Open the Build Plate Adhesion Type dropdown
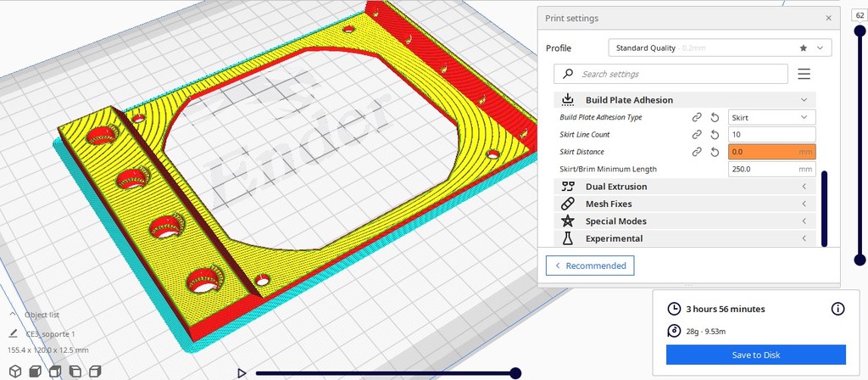868x380 pixels. (x=771, y=117)
